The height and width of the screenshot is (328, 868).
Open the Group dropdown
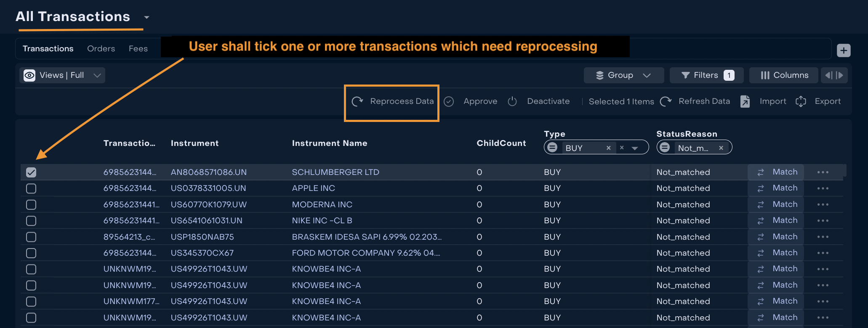(623, 75)
